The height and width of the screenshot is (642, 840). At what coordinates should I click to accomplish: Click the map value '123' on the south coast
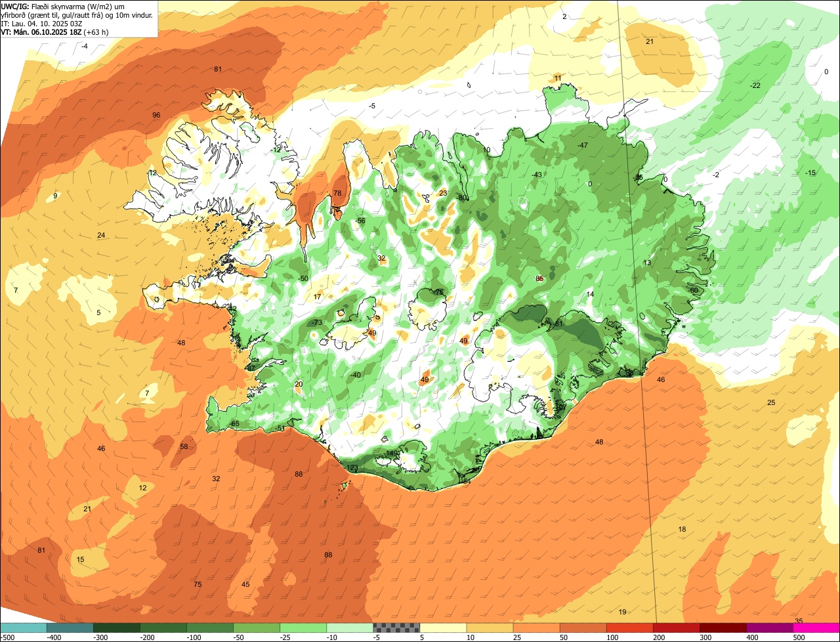pyautogui.click(x=352, y=467)
